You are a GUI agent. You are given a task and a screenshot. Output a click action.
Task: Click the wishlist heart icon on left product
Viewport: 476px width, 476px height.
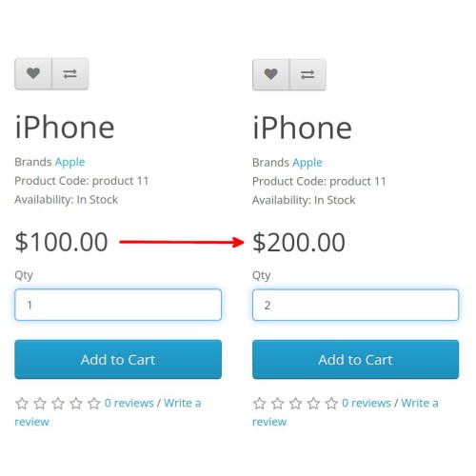pos(33,73)
